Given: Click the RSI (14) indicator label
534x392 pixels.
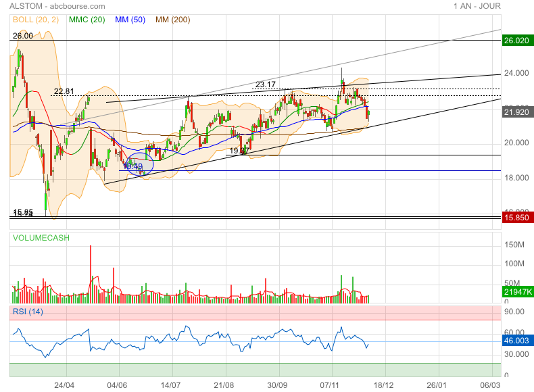Looking at the screenshot, I should [x=28, y=311].
